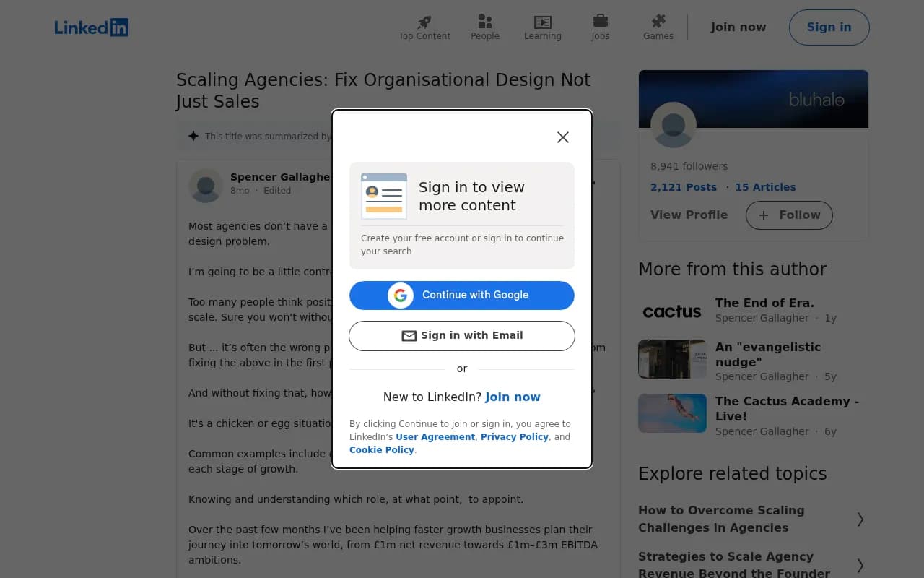Expand How to Overcome Scaling Challenges chevron
Screen dimensions: 924x578
click(x=860, y=519)
